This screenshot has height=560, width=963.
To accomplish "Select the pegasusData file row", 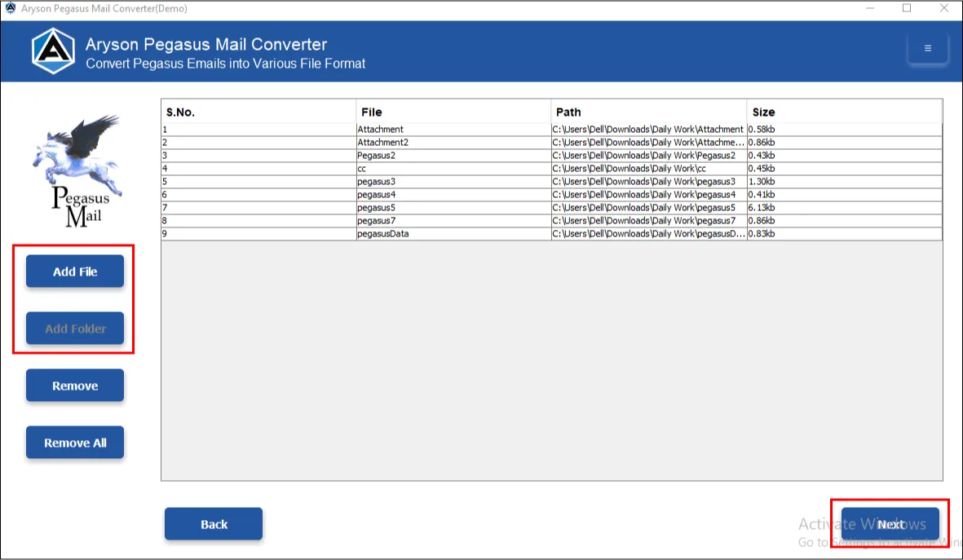I will click(x=551, y=233).
